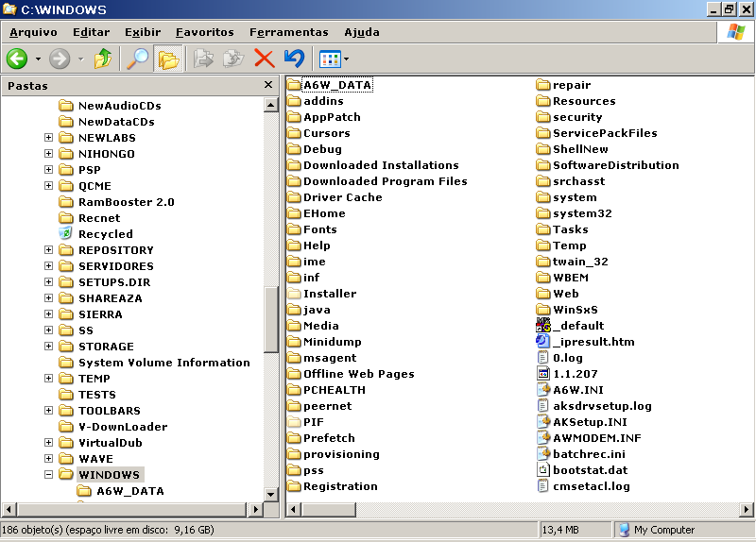Select the cmsetacl.log file icon

(x=542, y=486)
